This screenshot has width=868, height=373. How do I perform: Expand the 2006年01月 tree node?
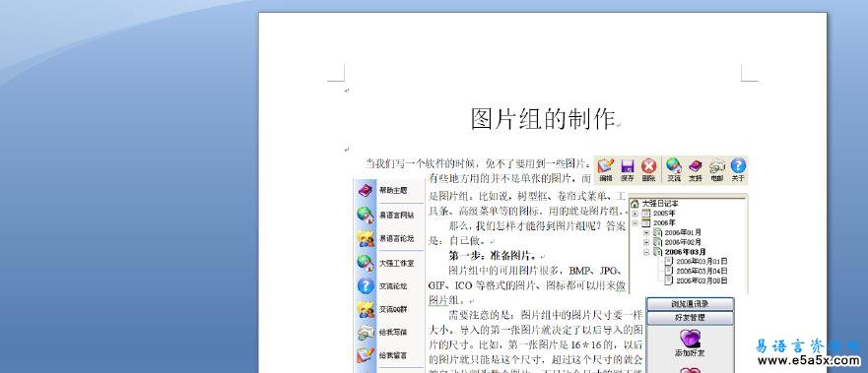(646, 232)
